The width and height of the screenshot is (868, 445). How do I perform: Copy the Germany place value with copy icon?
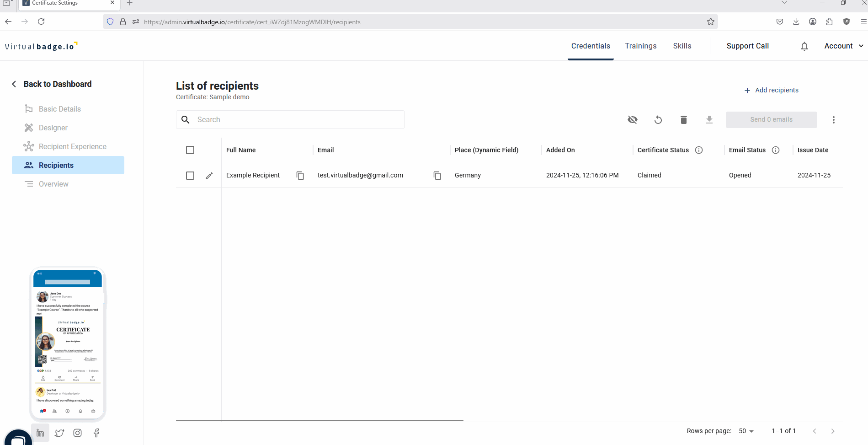[437, 175]
